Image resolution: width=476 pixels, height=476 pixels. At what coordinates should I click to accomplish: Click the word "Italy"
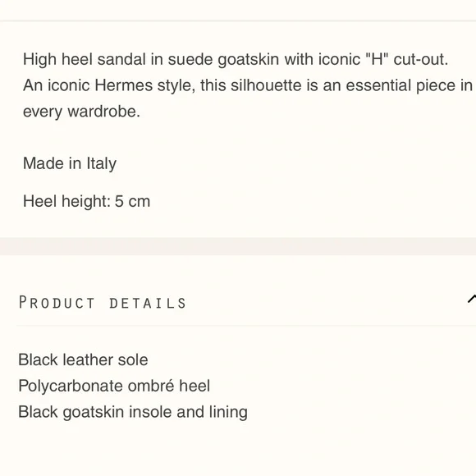pos(102,164)
